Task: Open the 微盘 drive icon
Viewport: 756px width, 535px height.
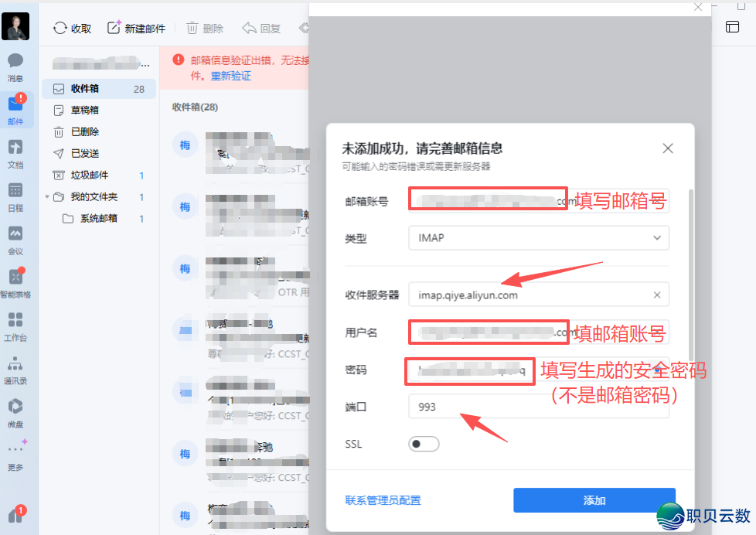Action: pyautogui.click(x=17, y=410)
